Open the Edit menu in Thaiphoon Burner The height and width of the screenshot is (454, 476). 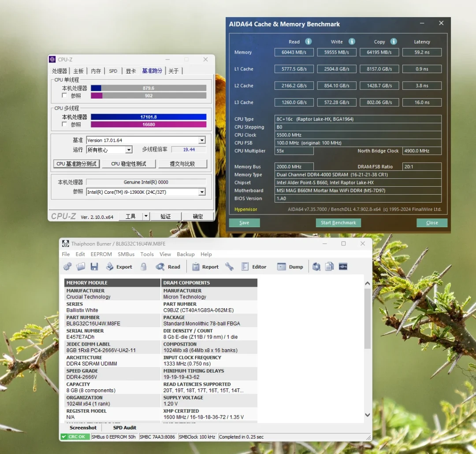(80, 254)
